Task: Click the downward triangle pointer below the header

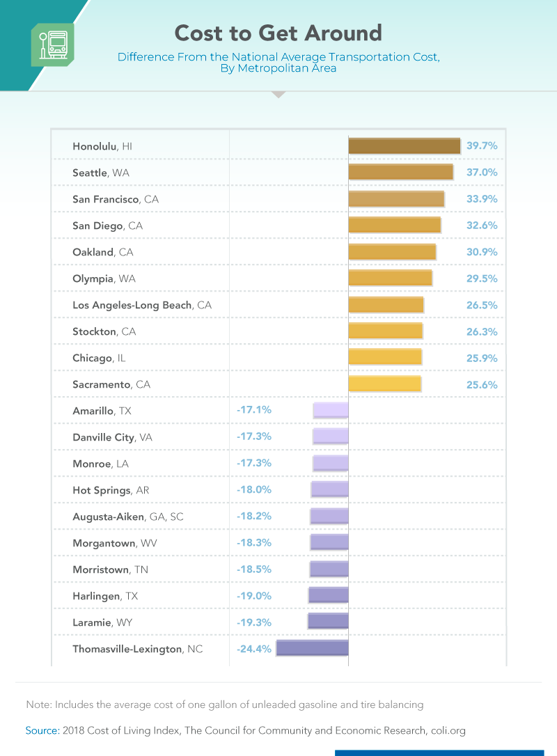Action: (x=278, y=95)
